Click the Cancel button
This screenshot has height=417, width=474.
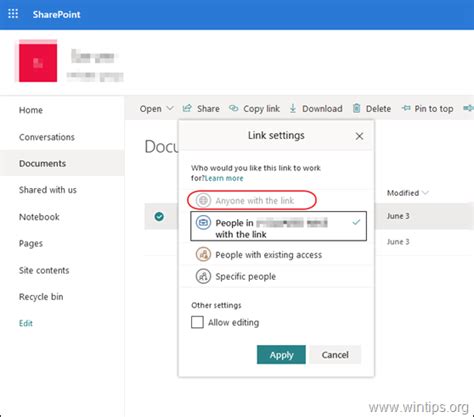(335, 355)
